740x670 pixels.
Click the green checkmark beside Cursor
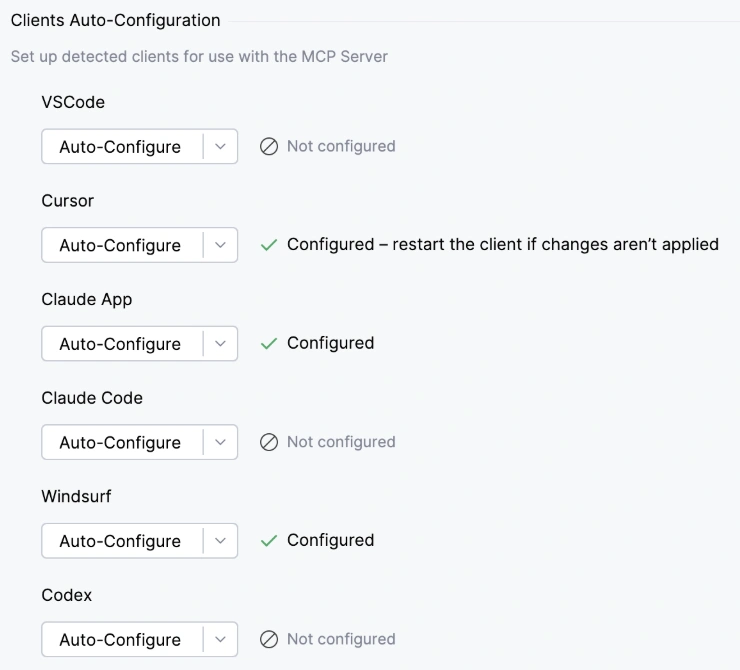click(x=268, y=245)
